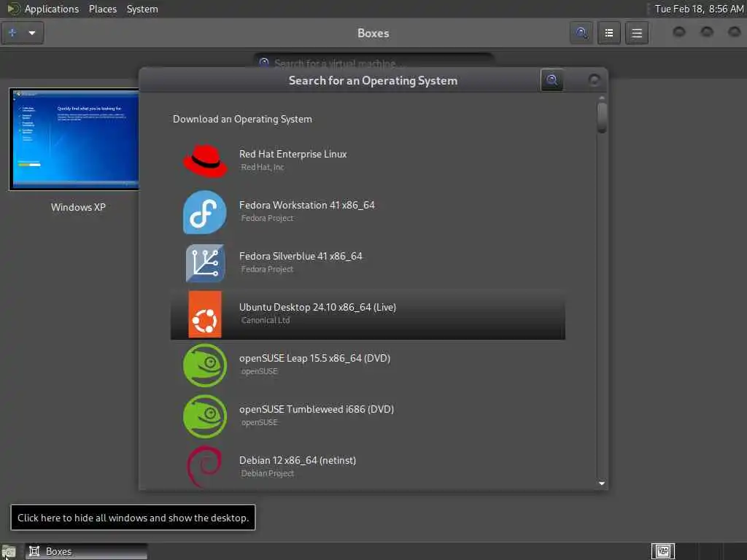Open the dropdown arrow beside the plus button
The height and width of the screenshot is (560, 747).
point(32,33)
